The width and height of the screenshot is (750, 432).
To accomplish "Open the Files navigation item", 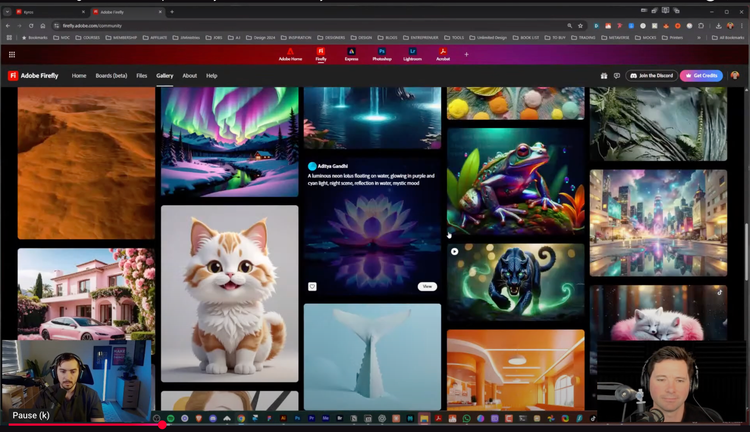I will coord(142,76).
